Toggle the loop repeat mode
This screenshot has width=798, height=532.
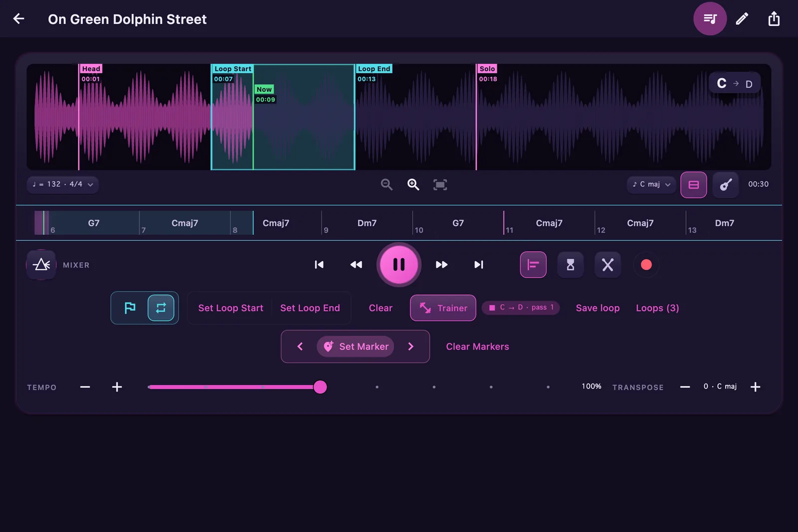(x=161, y=308)
